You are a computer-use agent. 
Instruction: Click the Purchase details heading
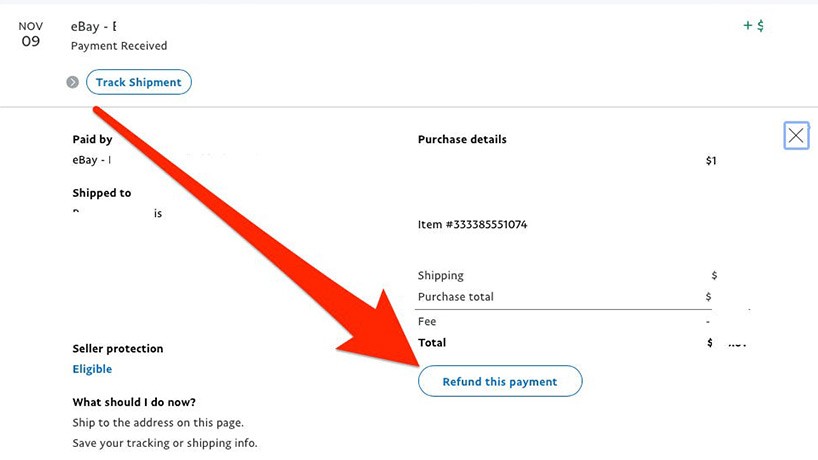462,140
